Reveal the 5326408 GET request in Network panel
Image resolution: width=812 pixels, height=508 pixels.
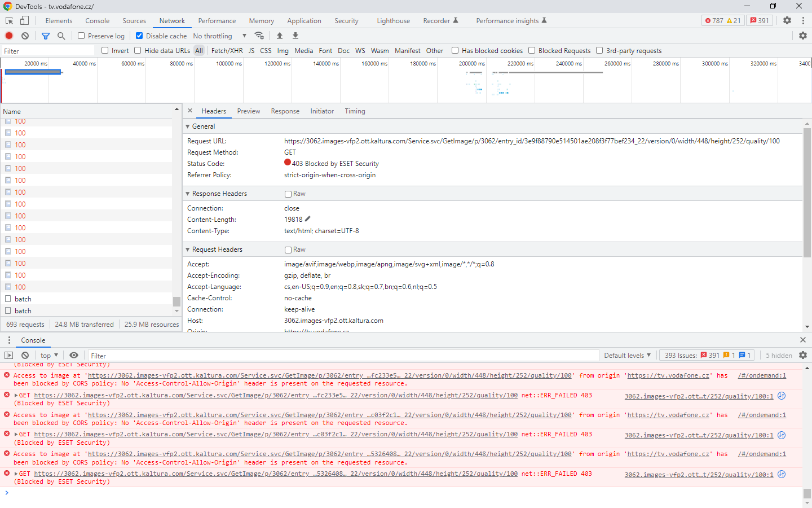782,474
